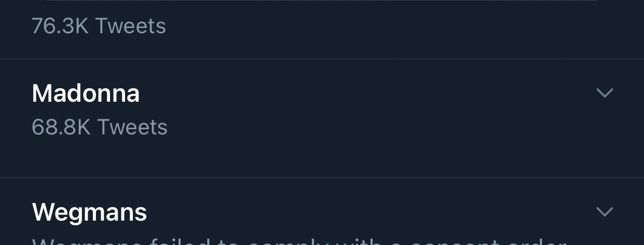Open the Wegmans trending topic
This screenshot has width=644, height=245.
[89, 212]
